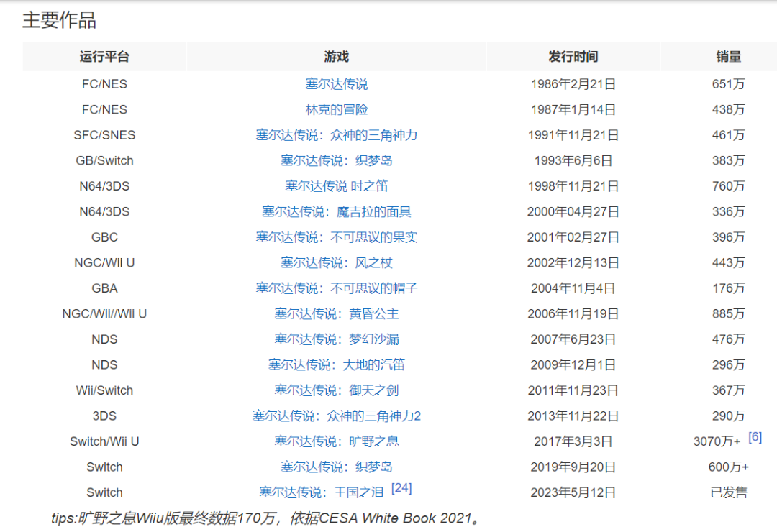Click the date 2013年11月22日

coord(573,416)
